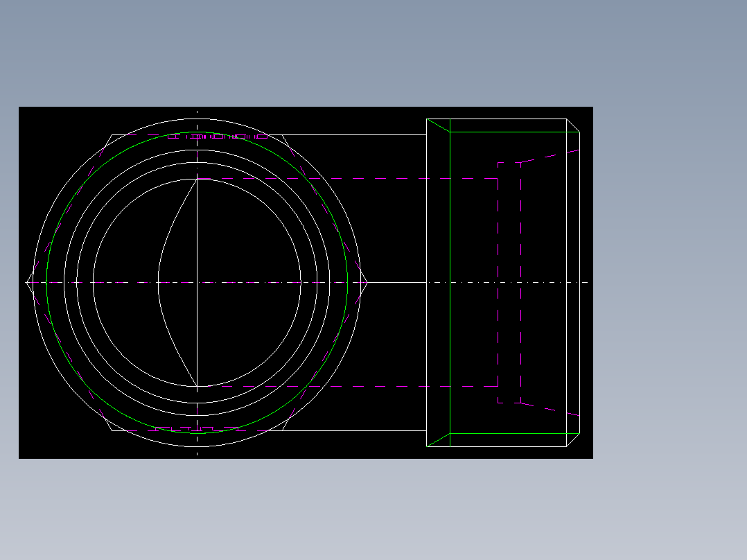Click the circular front view in the CAD drawing

click(197, 283)
